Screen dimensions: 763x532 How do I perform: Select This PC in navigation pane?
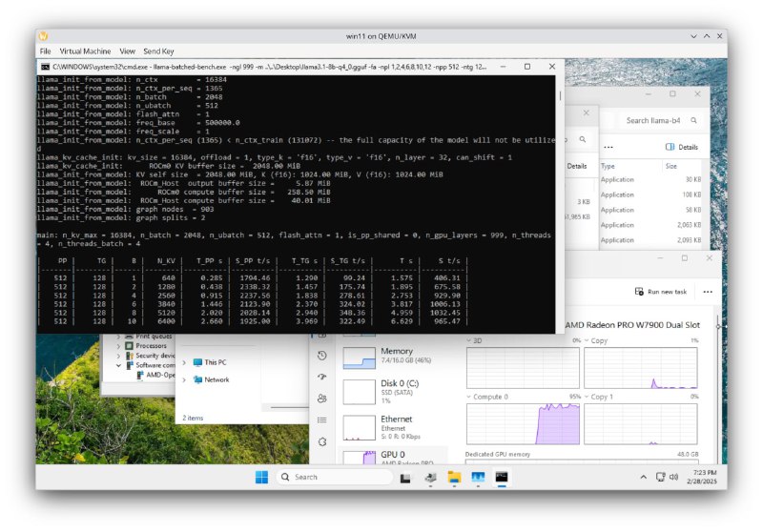[x=210, y=362]
